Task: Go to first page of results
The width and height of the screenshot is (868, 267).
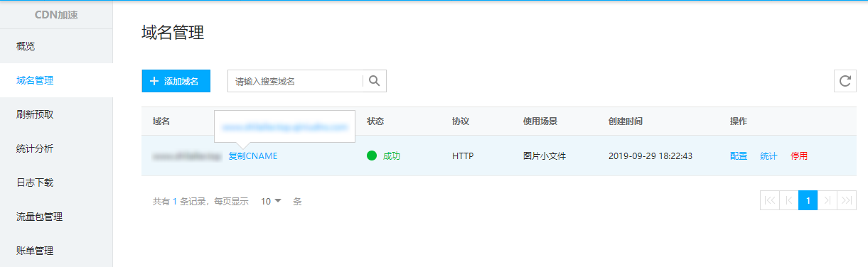Action: 769,200
